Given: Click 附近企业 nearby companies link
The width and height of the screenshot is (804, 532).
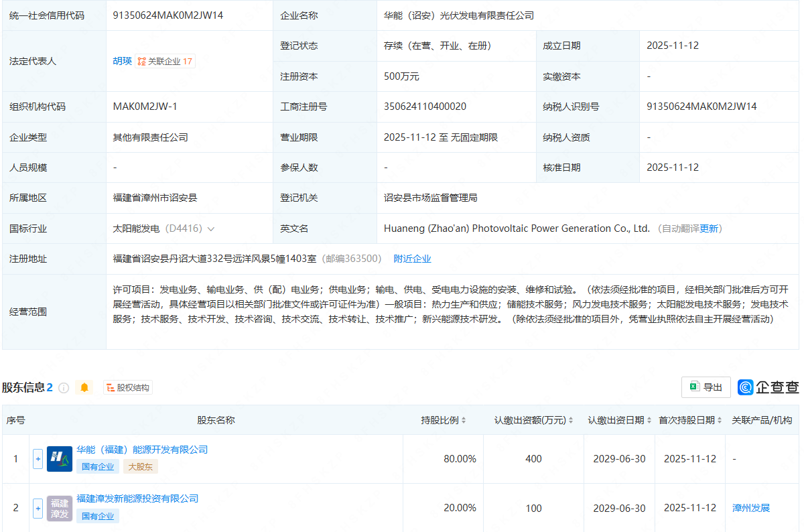Looking at the screenshot, I should pos(412,259).
